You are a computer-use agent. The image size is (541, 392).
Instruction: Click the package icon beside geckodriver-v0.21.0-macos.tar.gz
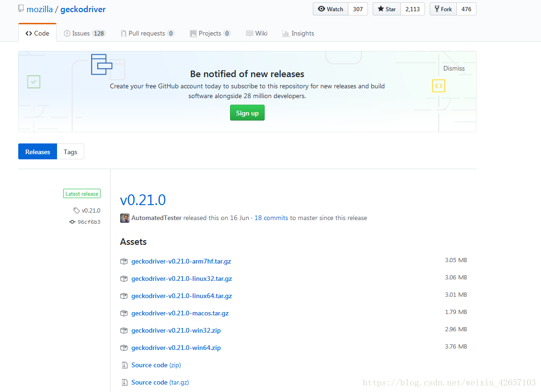tap(124, 313)
